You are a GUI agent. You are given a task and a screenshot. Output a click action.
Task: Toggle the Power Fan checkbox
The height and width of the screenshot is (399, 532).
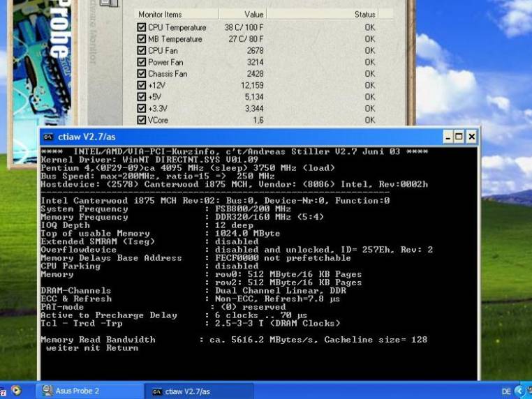(x=142, y=62)
